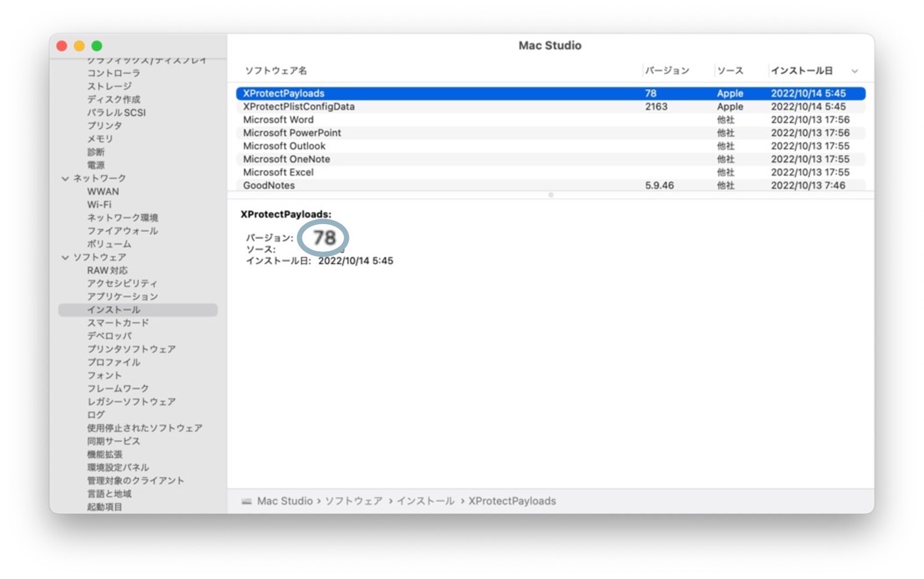
Task: Select 診断 in sidebar
Action: (96, 152)
